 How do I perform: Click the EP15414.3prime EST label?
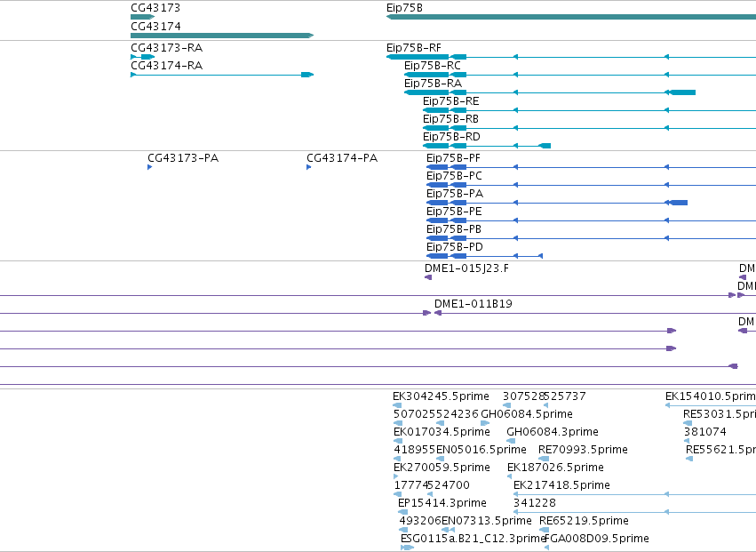442,504
